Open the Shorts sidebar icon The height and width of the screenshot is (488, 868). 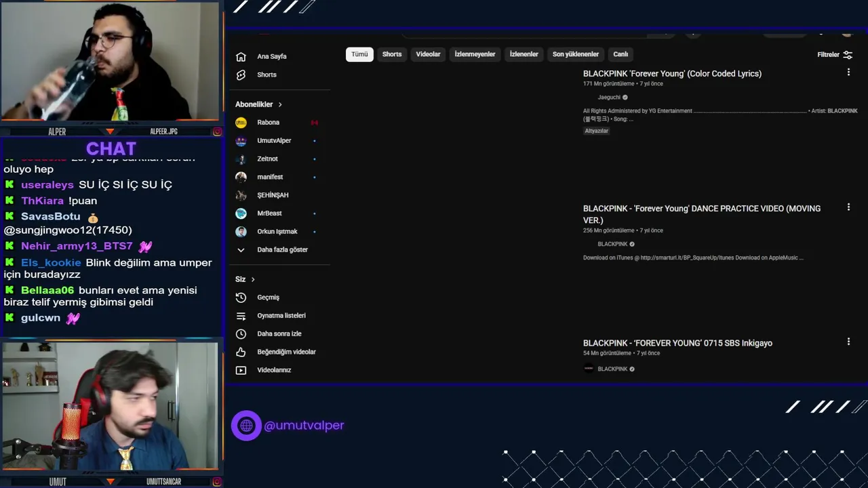pyautogui.click(x=241, y=75)
